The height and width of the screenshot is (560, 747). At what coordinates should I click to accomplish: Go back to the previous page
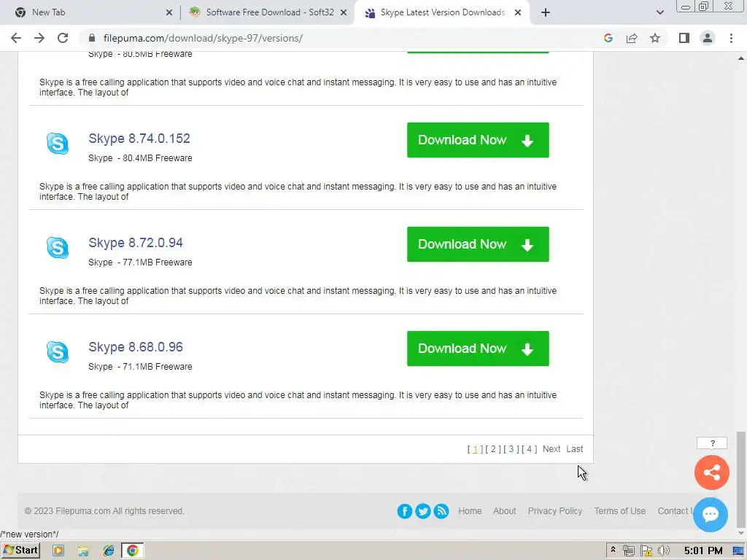(16, 38)
